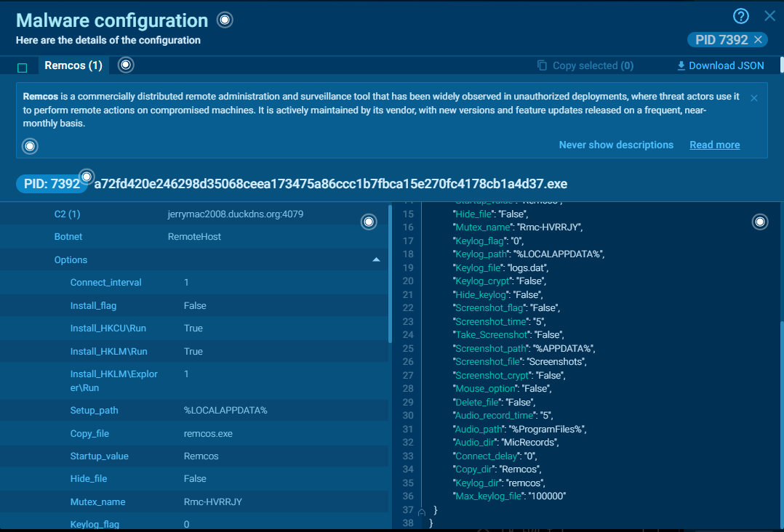This screenshot has height=532, width=784.
Task: Select the Keylog_flag option in left list
Action: [x=194, y=523]
